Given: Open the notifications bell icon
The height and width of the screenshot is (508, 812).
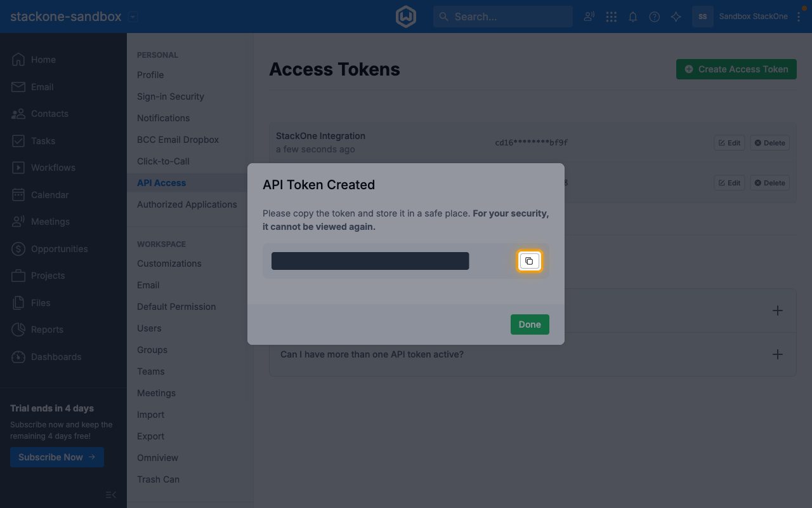Looking at the screenshot, I should pos(632,17).
